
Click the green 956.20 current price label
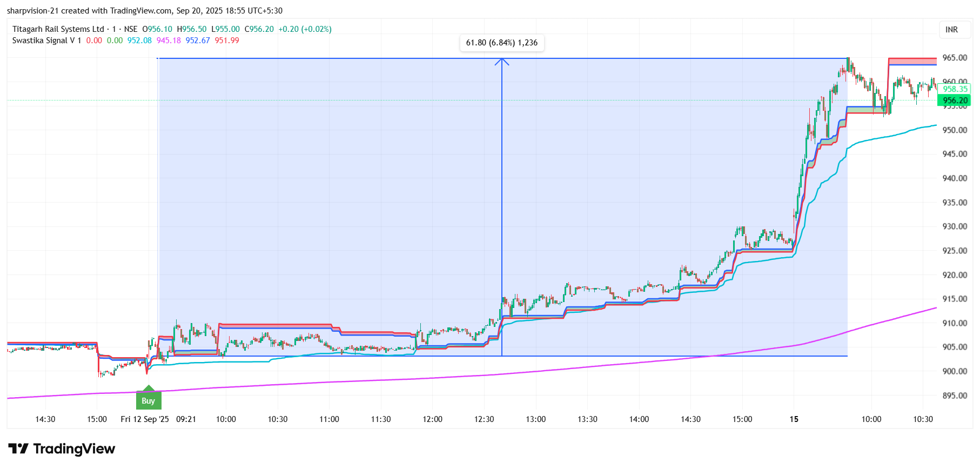[x=955, y=100]
